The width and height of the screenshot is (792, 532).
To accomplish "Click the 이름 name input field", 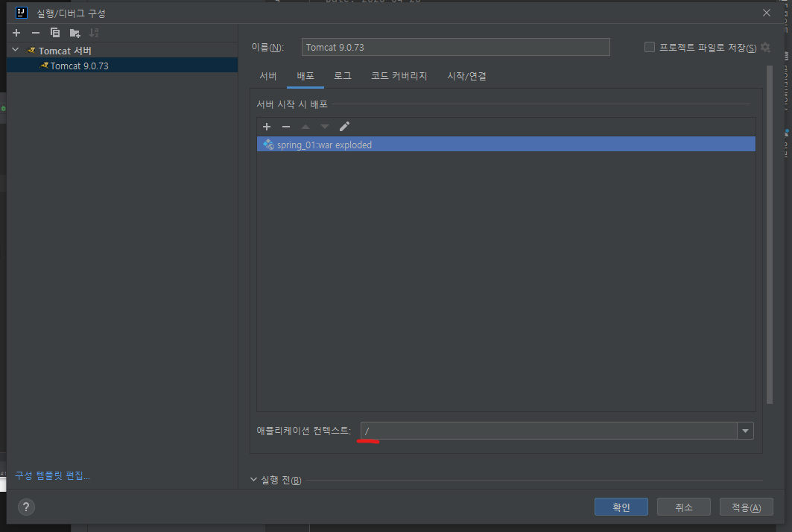I will point(455,47).
